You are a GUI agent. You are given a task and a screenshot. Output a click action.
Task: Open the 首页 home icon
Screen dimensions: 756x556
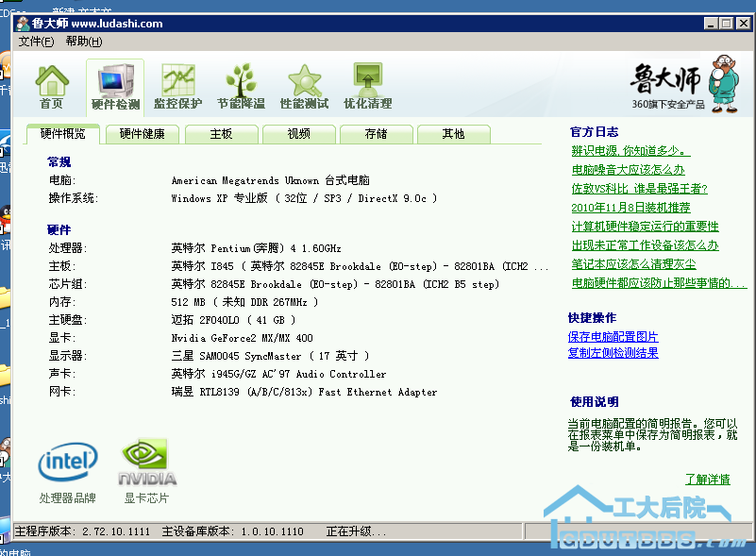[x=52, y=87]
